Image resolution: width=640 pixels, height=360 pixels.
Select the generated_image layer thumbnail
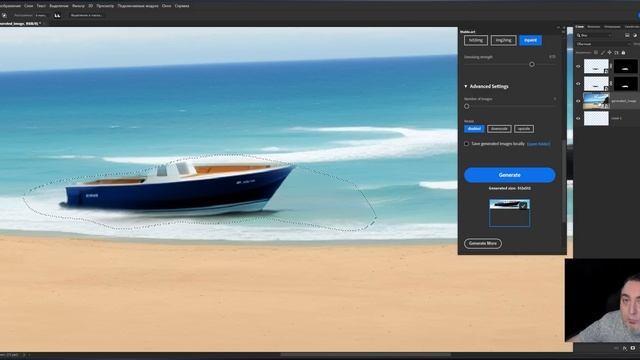(x=596, y=101)
